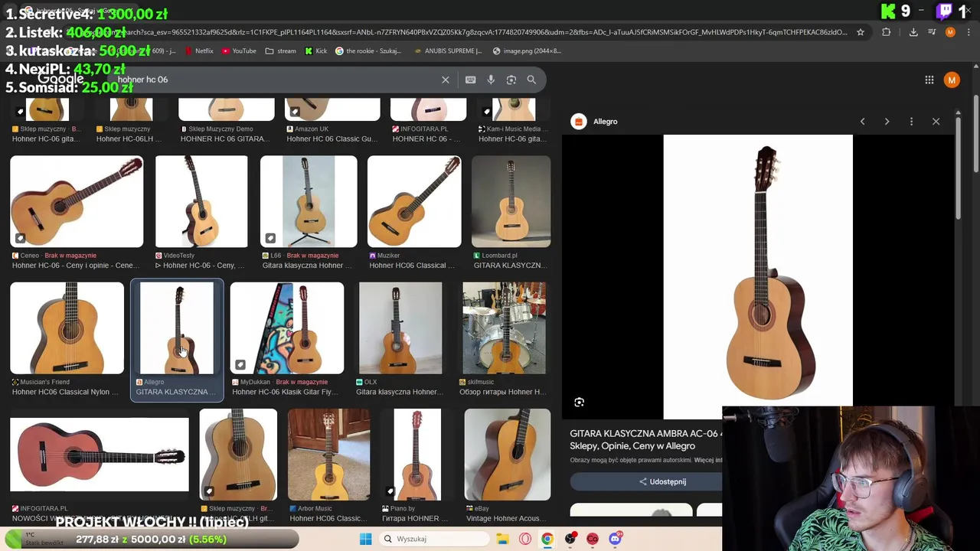Open the Windows Start menu

(x=365, y=539)
